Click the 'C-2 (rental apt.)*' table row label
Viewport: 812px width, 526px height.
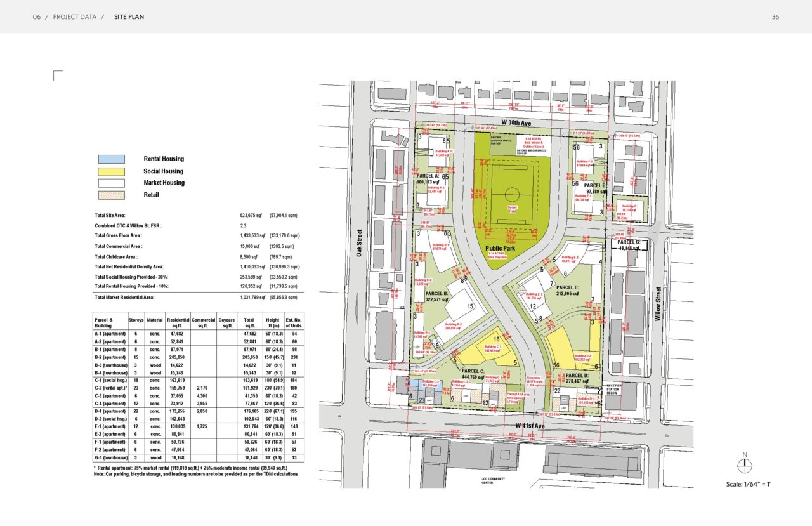point(112,388)
